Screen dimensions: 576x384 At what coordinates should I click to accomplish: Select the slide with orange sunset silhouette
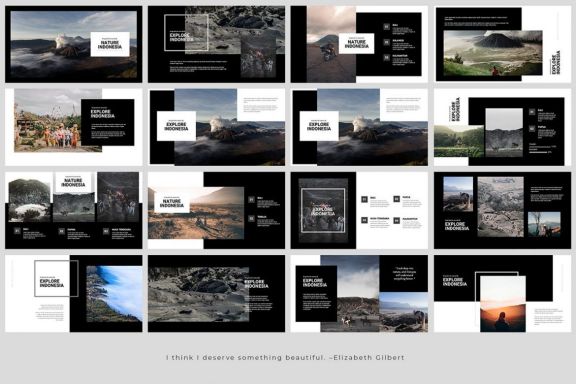point(502,294)
